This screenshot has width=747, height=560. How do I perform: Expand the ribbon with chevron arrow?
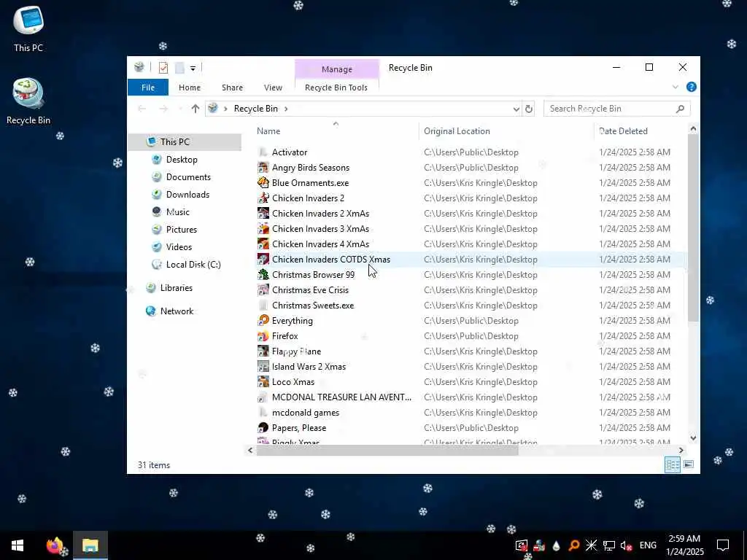675,87
